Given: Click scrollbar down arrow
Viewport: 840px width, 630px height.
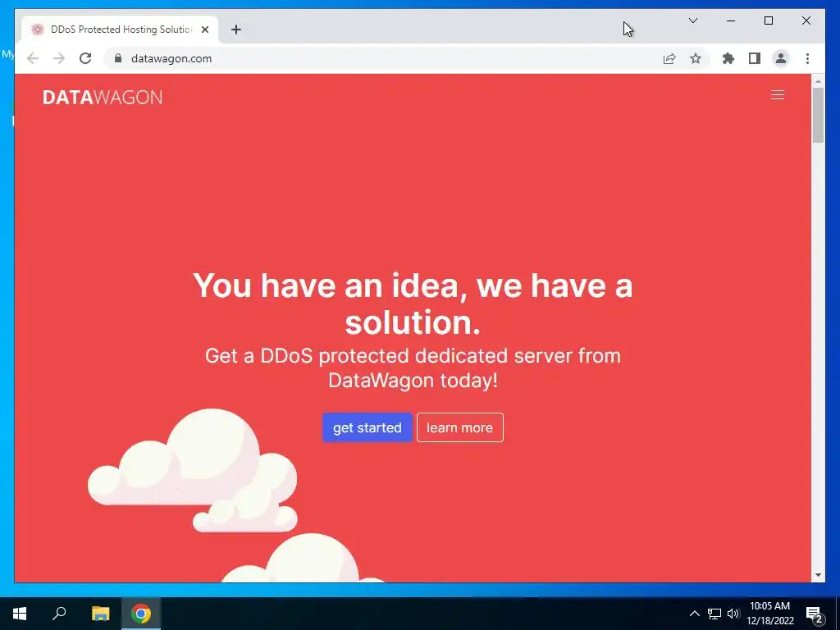Looking at the screenshot, I should click(818, 575).
